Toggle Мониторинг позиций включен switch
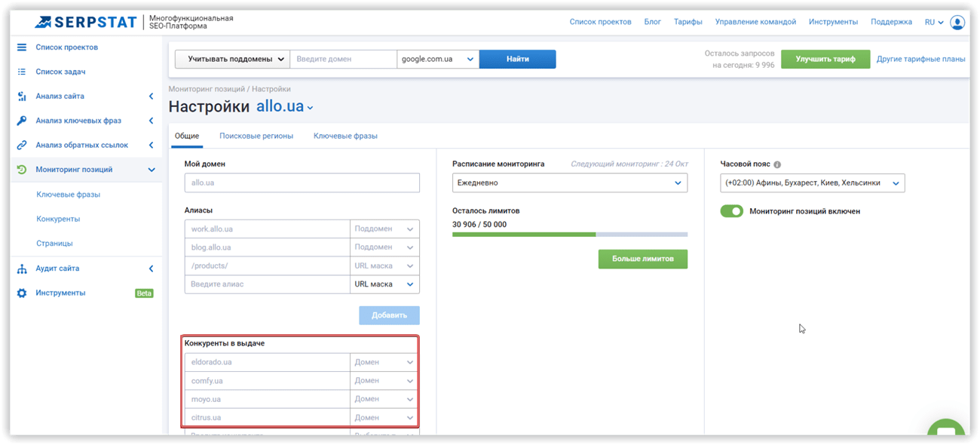 point(731,211)
